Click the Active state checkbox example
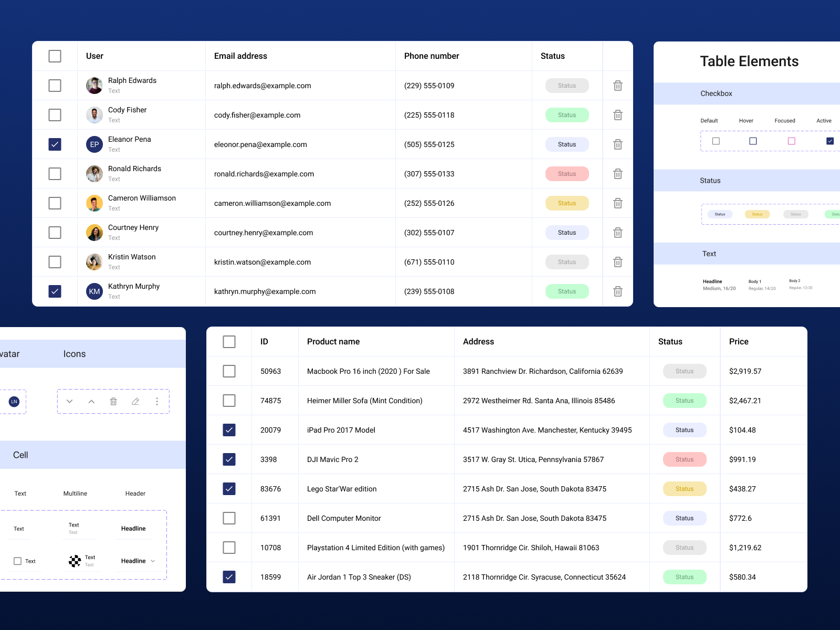 [x=829, y=141]
